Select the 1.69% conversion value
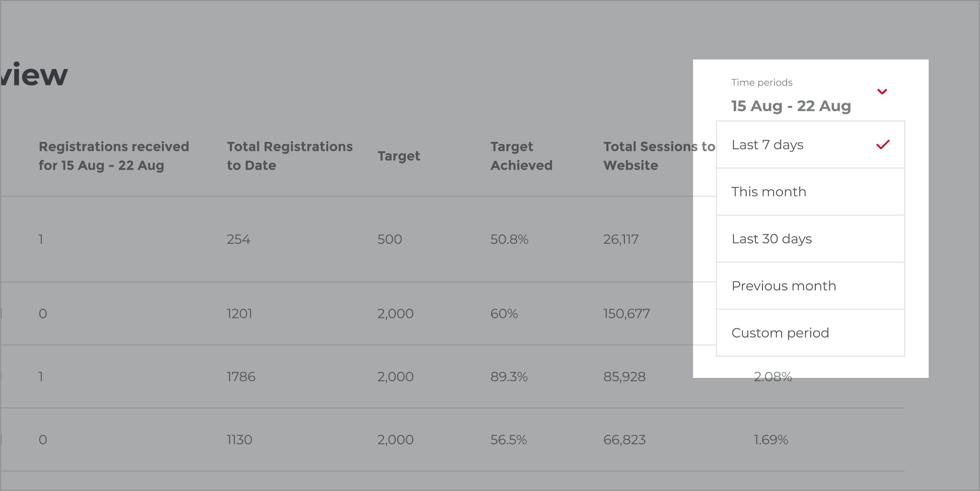 [x=771, y=440]
